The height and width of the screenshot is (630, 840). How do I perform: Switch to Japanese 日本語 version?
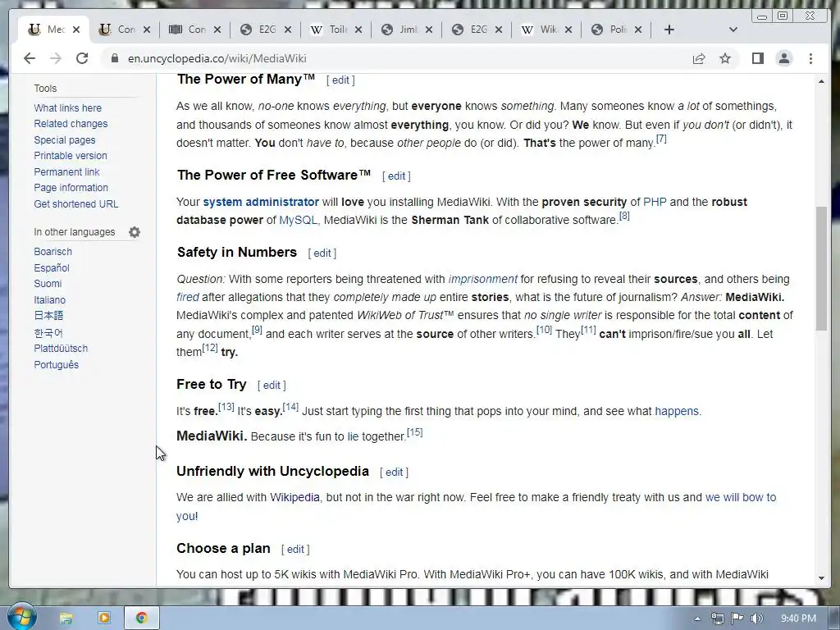click(x=48, y=316)
